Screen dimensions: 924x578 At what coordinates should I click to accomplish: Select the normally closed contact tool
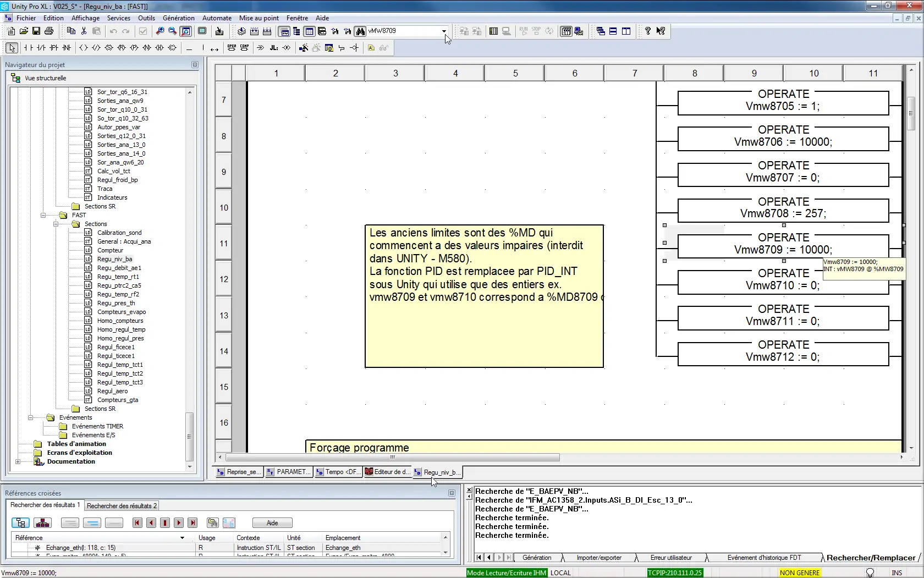coord(41,48)
